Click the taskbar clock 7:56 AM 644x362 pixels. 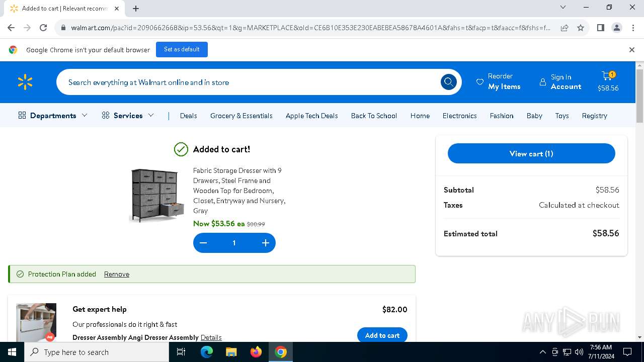click(x=601, y=352)
